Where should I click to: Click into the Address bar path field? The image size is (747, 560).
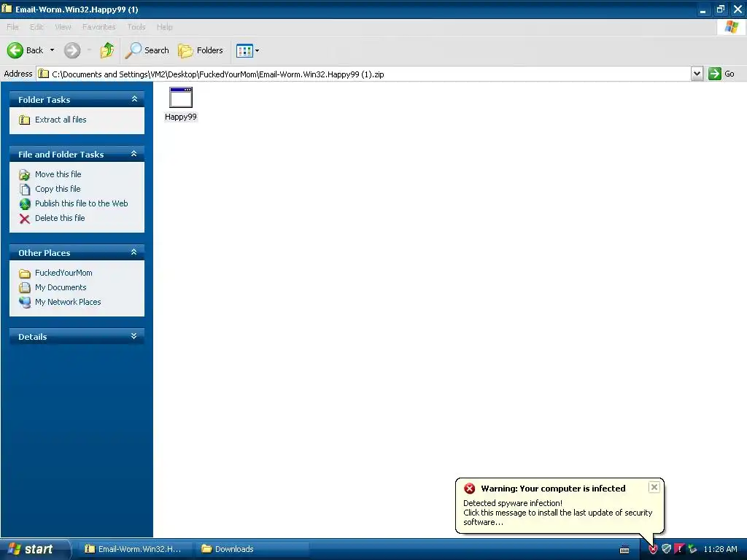tap(363, 74)
